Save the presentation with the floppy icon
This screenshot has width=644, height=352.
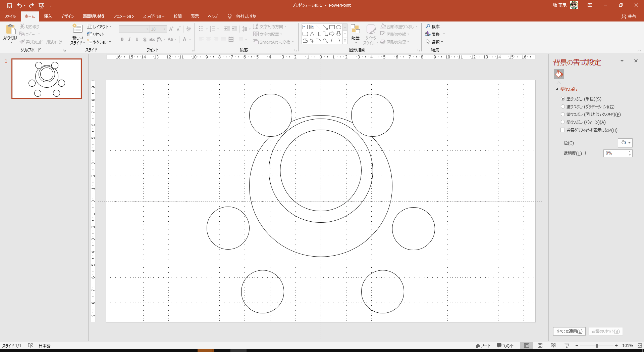pos(10,5)
